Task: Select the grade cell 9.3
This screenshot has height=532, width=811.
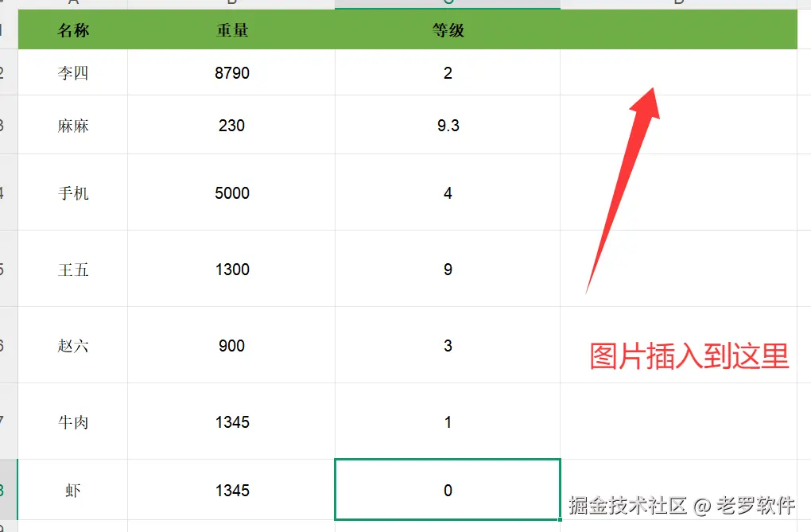Action: pos(448,125)
